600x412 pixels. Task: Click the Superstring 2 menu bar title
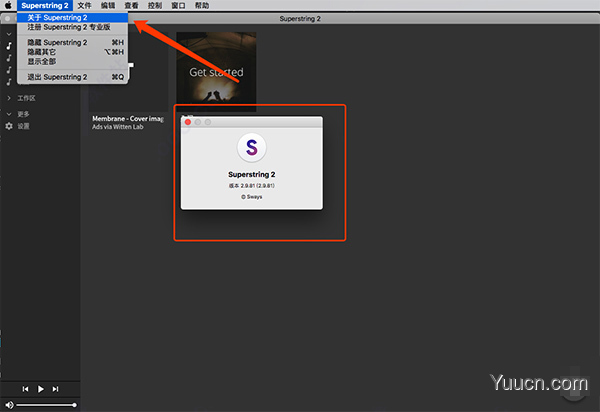[45, 5]
